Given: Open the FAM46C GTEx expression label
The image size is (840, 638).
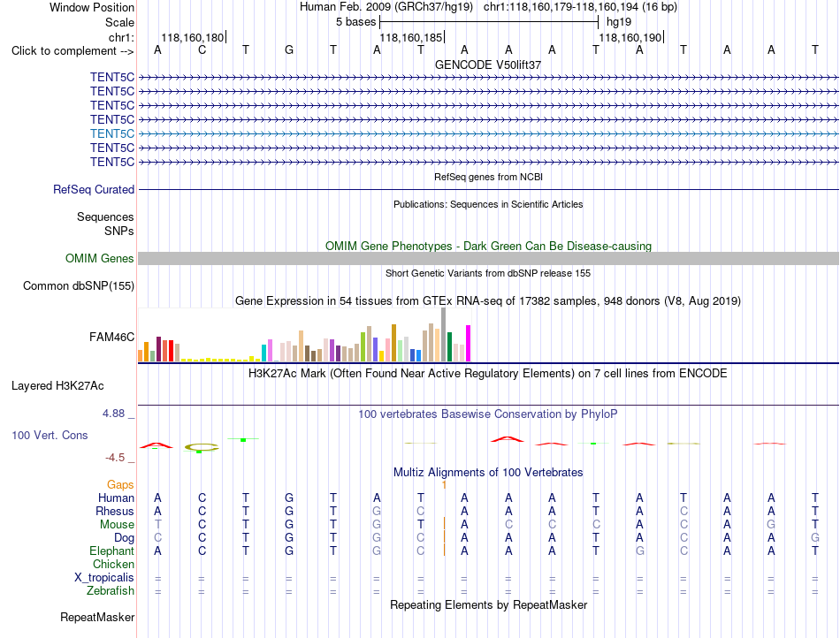Looking at the screenshot, I should tap(112, 338).
